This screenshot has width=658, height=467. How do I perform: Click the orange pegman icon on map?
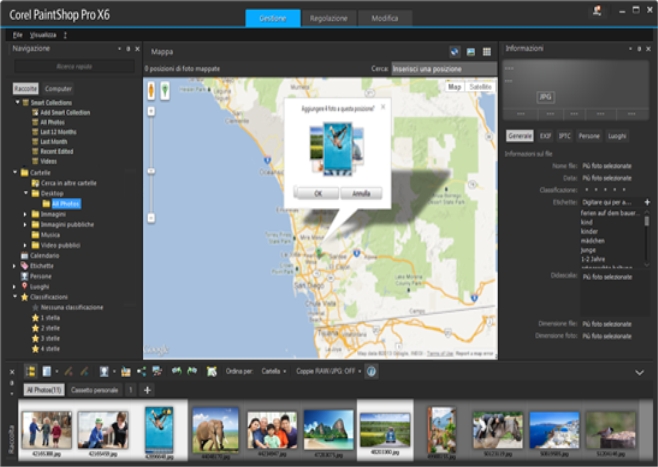coord(151,90)
